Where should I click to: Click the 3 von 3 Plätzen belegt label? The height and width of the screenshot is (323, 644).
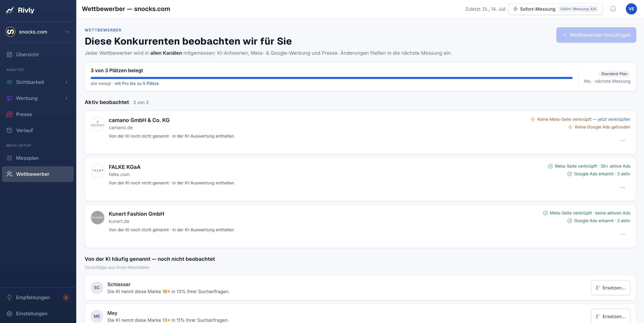117,70
